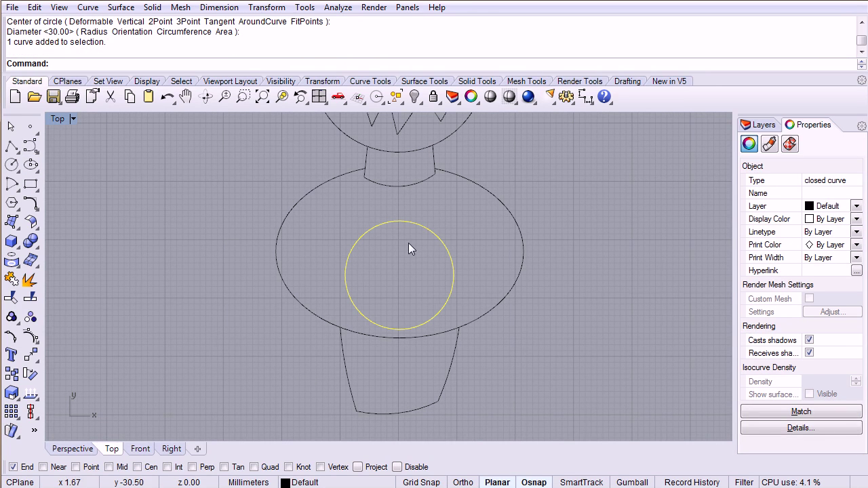Enable the Int osnap checkbox
This screenshot has width=868, height=488.
tap(167, 467)
